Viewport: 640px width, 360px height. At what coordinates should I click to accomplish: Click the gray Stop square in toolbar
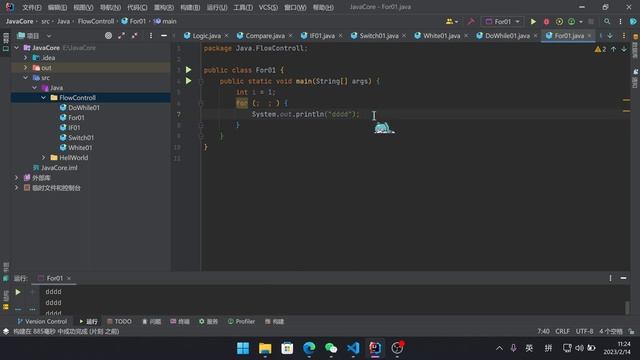coord(591,22)
